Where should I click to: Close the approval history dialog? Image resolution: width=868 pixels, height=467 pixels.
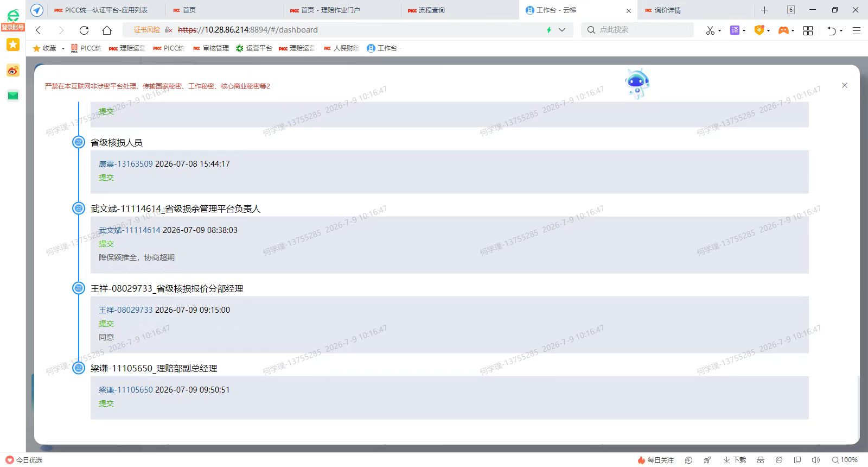pyautogui.click(x=845, y=85)
